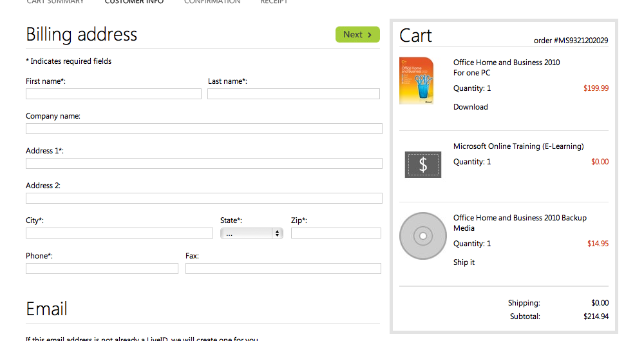Click the Ship it delivery label
Viewport: 644px width, 341px height.
pos(464,262)
